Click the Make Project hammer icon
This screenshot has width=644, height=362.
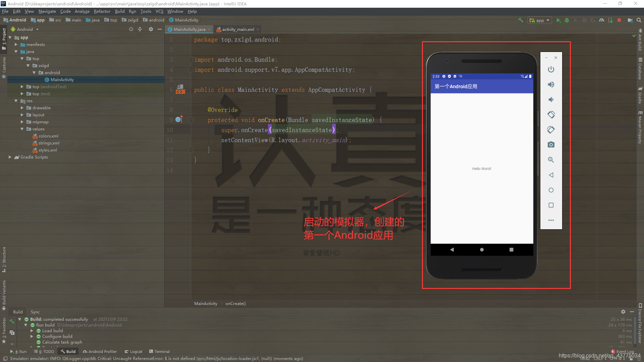point(521,20)
